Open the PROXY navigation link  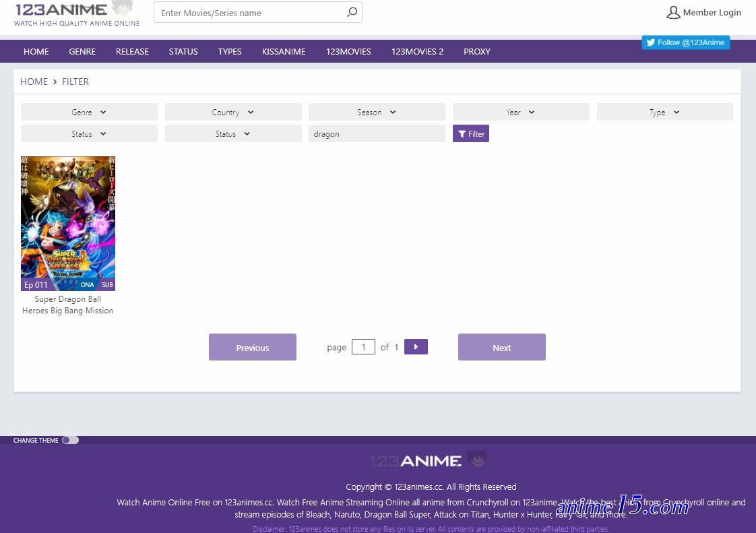477,52
